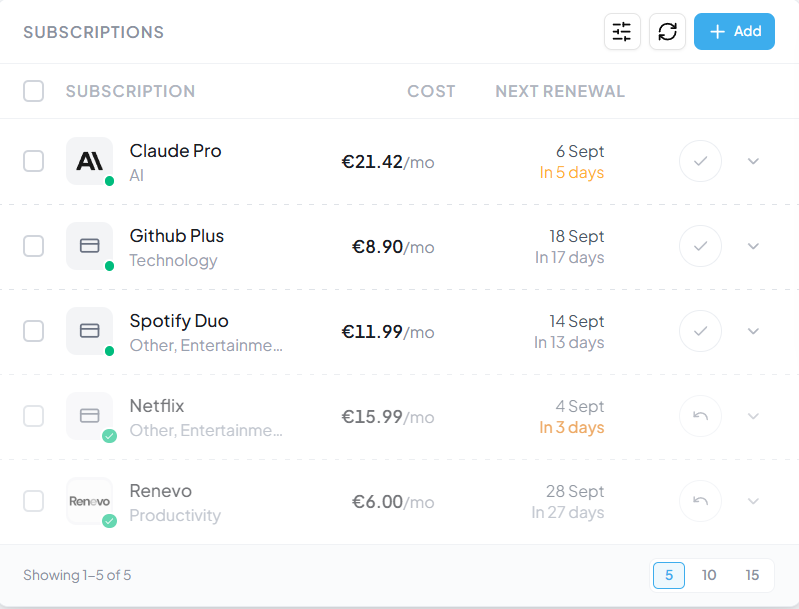Screen dimensions: 799x609
Task: Expand the Renevo row chevron
Action: (x=753, y=501)
